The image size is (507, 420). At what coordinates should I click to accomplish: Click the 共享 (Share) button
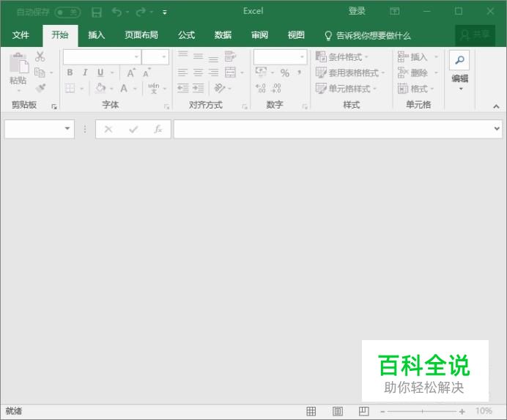coord(475,35)
